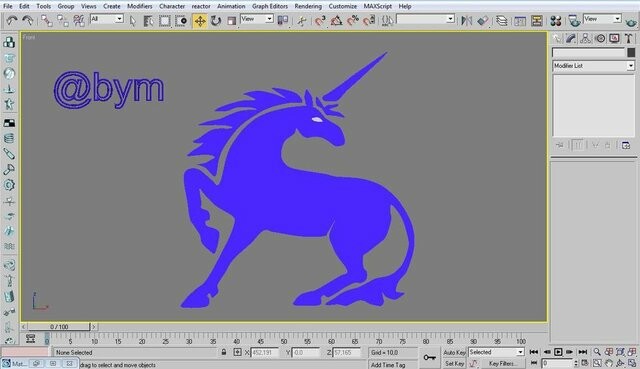Open the All selection filter dropdown

107,19
